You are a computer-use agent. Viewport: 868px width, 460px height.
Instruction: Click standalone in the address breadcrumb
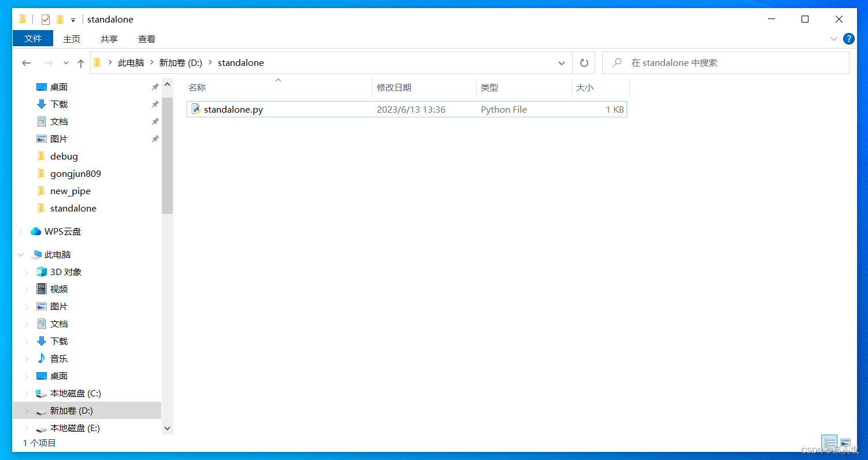(241, 63)
